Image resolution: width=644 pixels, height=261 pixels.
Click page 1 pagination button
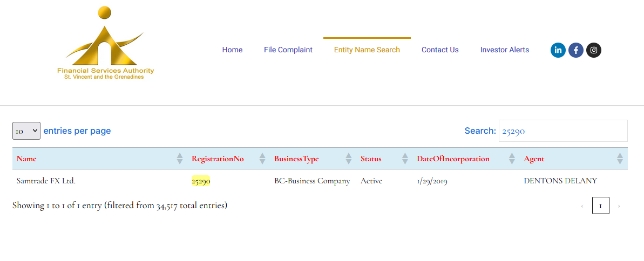pos(600,205)
